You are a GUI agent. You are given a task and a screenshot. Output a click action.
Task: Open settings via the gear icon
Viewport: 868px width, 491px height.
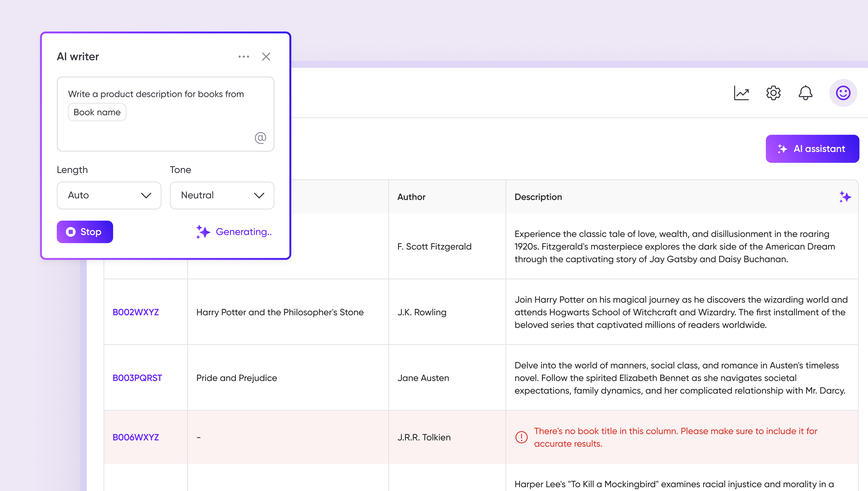click(773, 93)
